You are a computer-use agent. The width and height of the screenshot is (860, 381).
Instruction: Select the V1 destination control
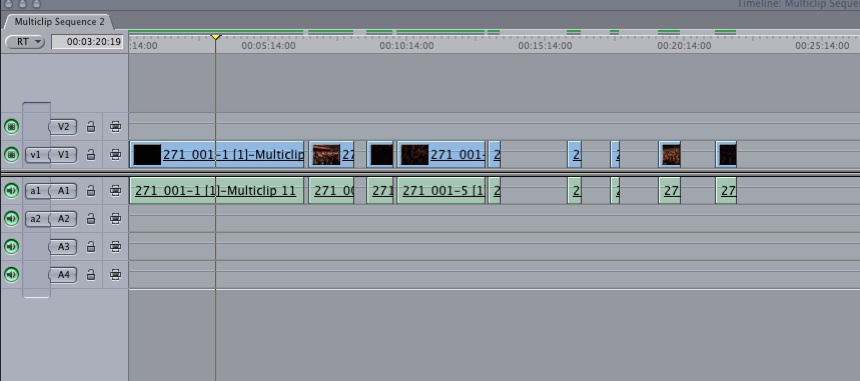63,155
